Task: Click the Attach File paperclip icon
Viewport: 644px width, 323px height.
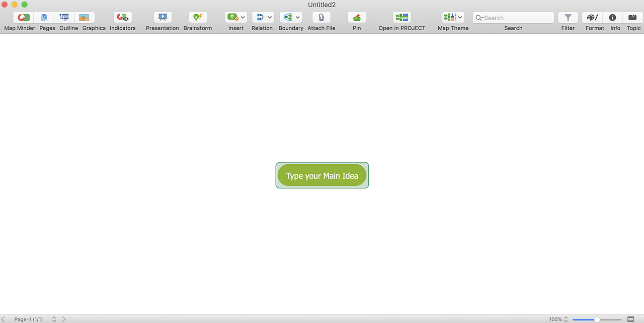Action: pos(321,18)
